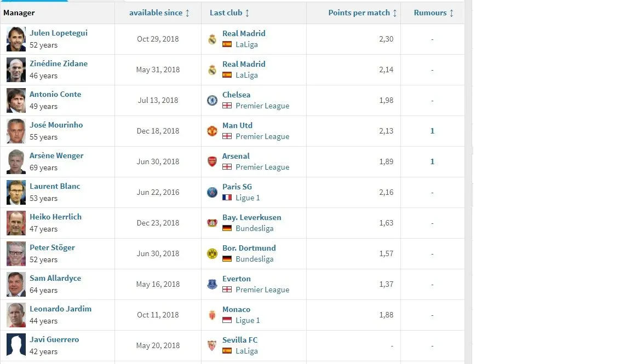The height and width of the screenshot is (364, 631).
Task: Click the Man Utd club crest icon
Action: (212, 131)
